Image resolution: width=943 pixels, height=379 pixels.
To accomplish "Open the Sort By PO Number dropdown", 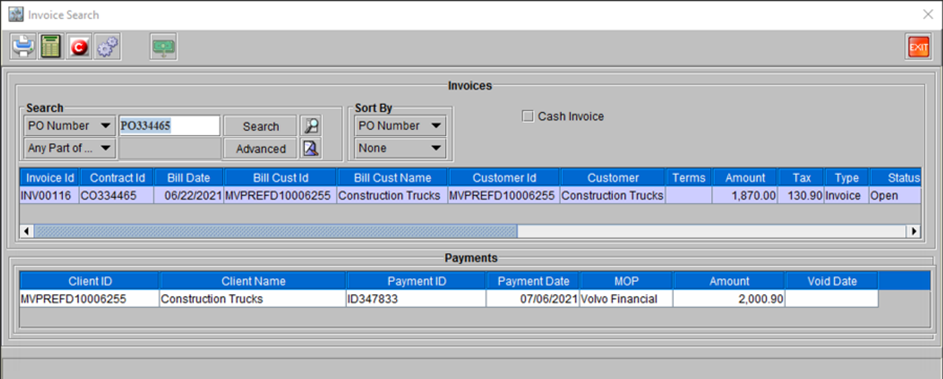I will tap(400, 126).
